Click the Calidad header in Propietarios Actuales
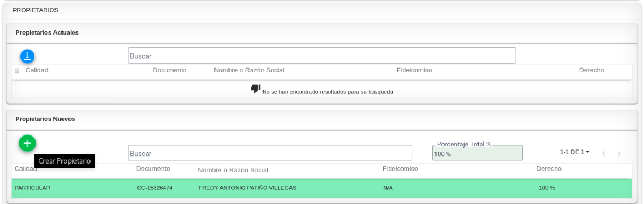This screenshot has height=204, width=644. tap(37, 70)
